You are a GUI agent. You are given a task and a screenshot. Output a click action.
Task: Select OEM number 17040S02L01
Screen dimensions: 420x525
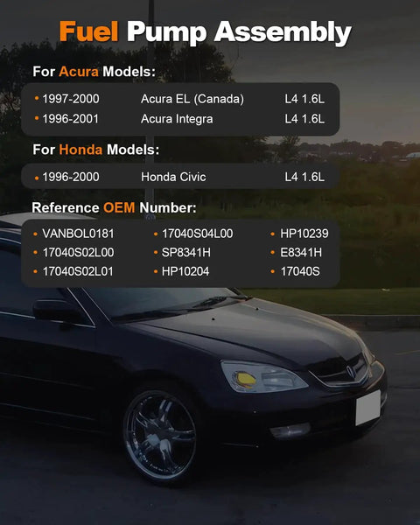(78, 271)
